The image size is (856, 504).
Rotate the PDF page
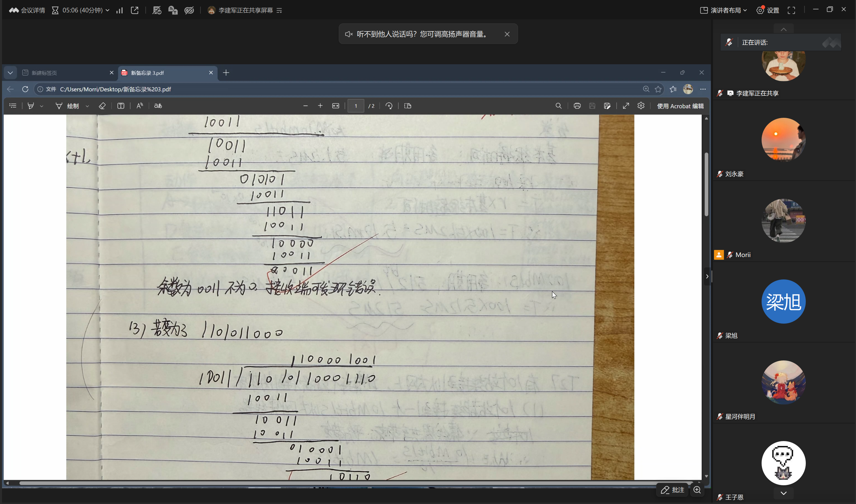tap(389, 106)
